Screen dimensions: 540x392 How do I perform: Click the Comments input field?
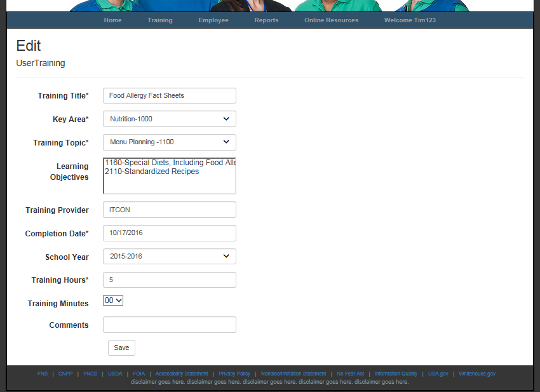(170, 325)
